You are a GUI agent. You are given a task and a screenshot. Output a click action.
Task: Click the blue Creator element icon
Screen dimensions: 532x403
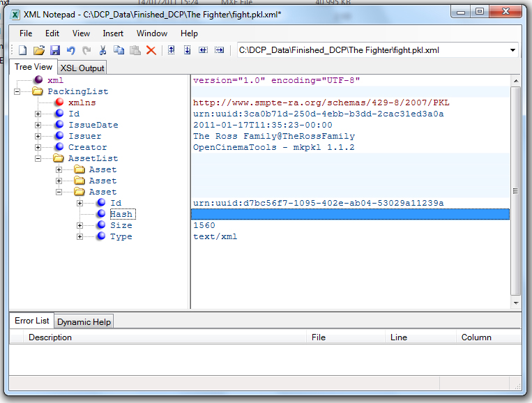point(60,146)
